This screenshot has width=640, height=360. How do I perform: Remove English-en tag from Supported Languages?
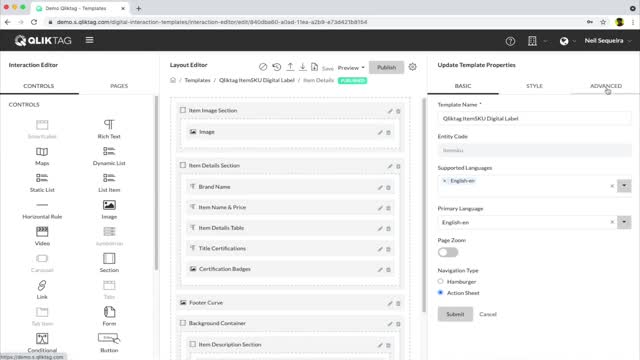[x=444, y=180]
